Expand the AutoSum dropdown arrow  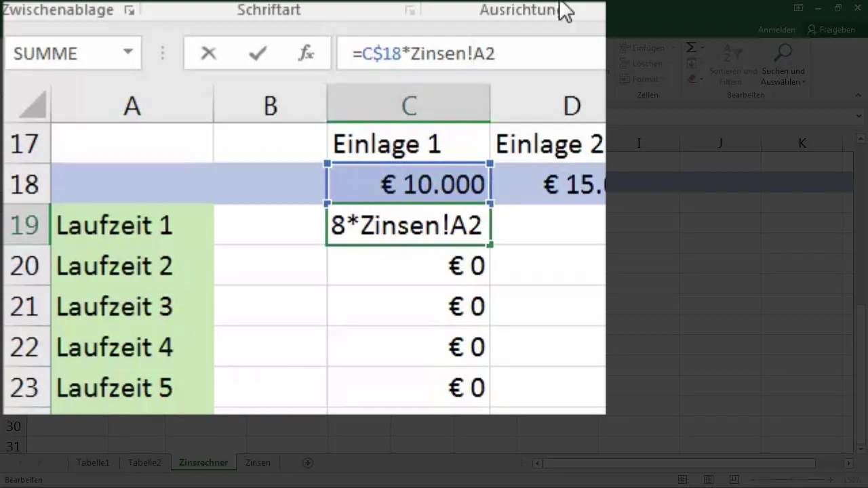tap(703, 47)
